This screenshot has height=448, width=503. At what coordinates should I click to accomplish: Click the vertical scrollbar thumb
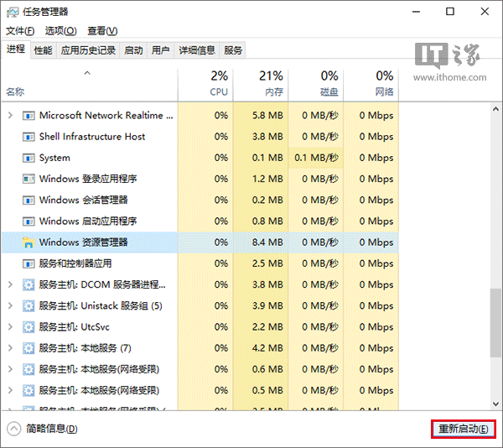click(495, 322)
